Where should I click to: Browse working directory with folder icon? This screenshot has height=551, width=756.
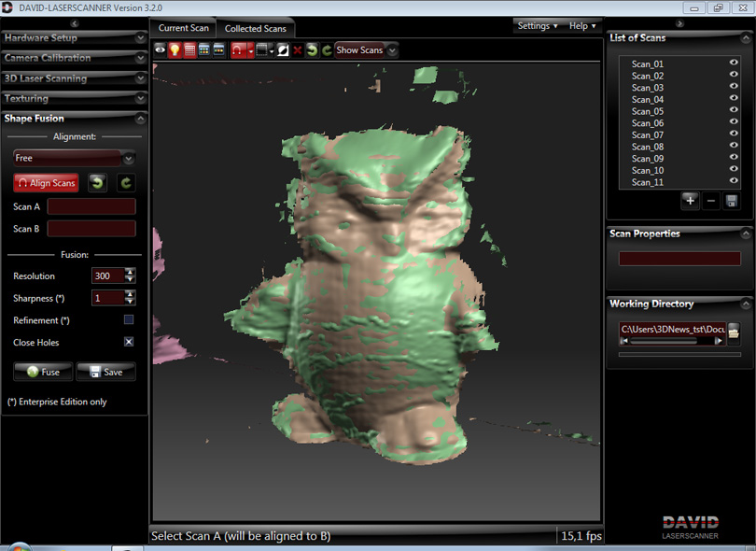point(734,331)
